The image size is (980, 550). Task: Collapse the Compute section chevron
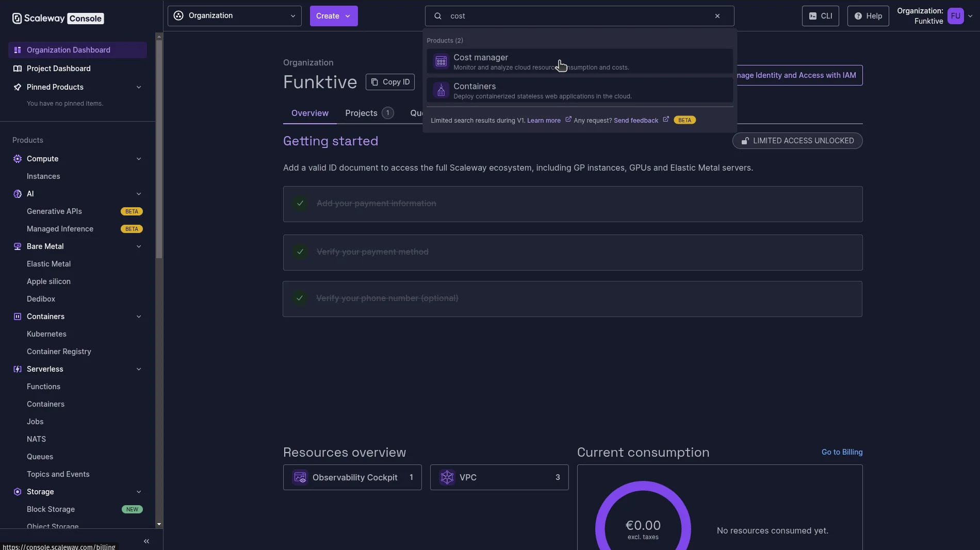(x=139, y=159)
